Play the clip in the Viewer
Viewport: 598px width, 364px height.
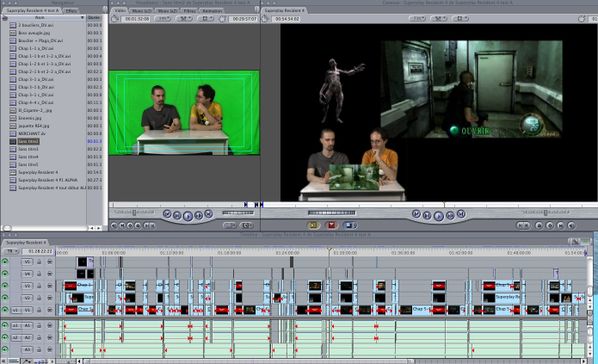pos(188,216)
